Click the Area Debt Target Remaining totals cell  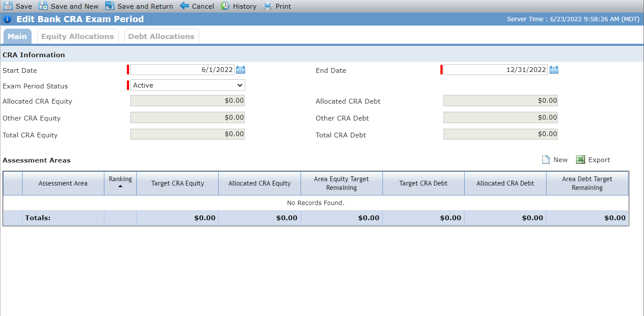[587, 218]
